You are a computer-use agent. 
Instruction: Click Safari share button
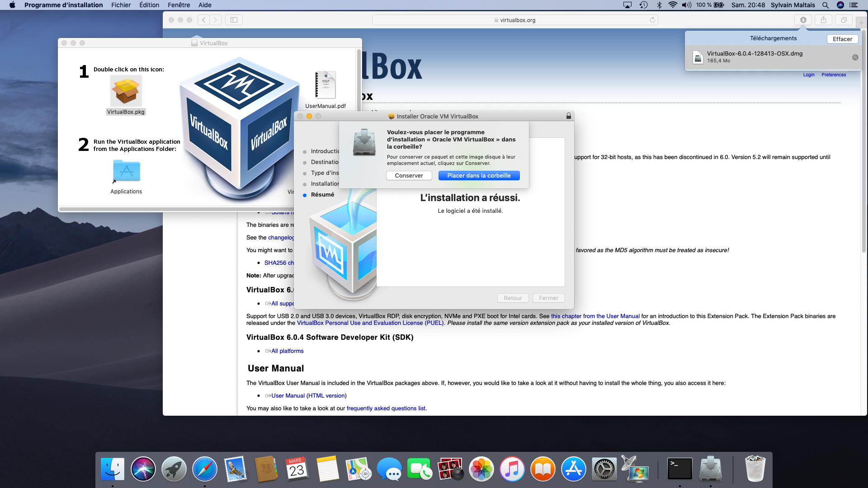click(x=823, y=20)
